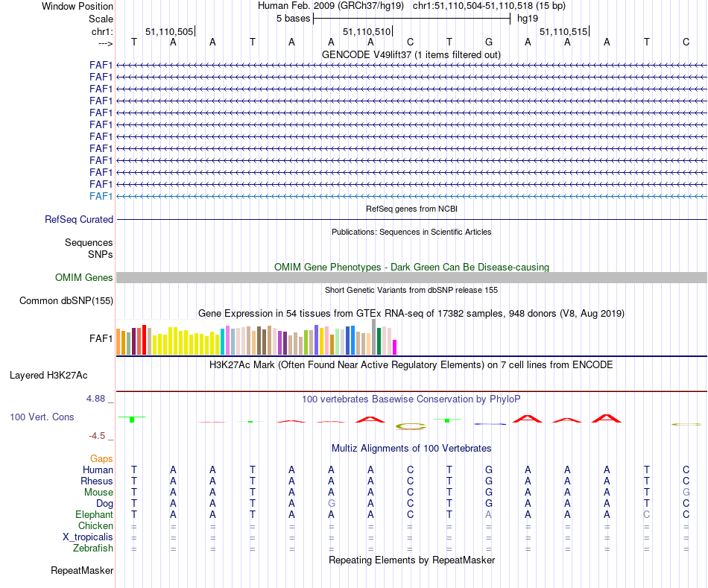Open Short Genetic Variants from dbSNP title
The height and width of the screenshot is (588, 708).
click(411, 290)
